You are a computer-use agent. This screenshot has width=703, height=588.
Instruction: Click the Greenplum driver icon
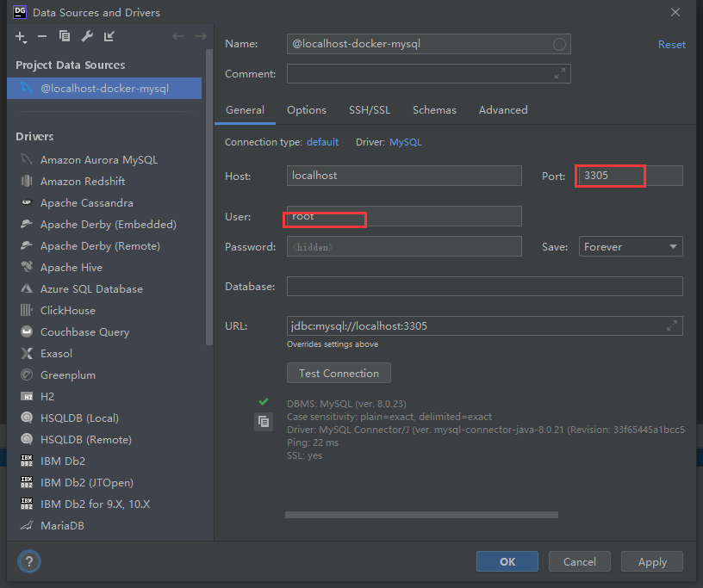click(27, 374)
